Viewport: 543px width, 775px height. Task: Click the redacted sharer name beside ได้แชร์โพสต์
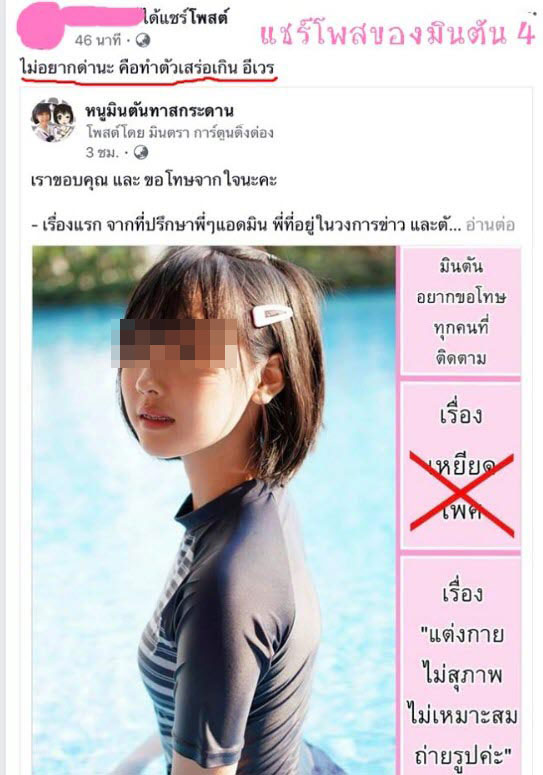click(103, 14)
